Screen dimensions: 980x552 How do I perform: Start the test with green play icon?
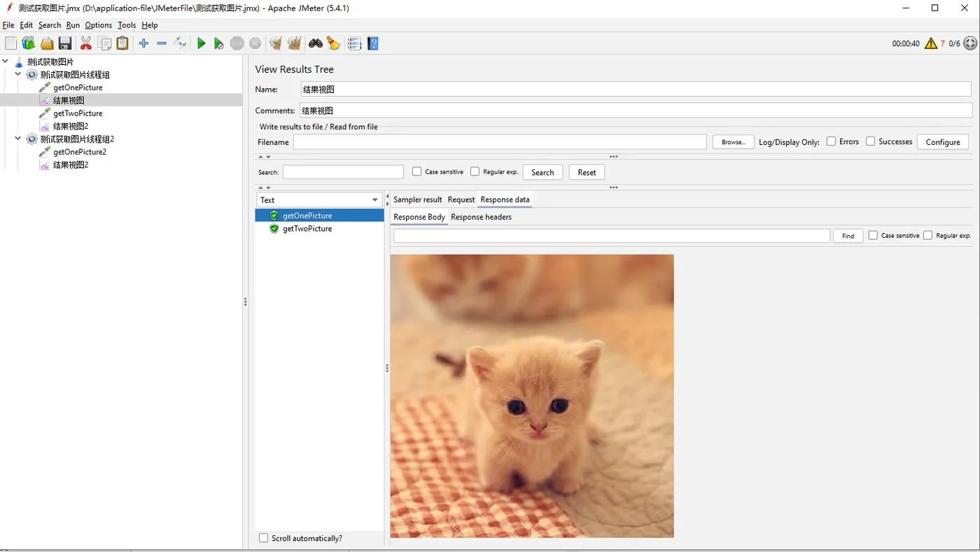pos(202,43)
